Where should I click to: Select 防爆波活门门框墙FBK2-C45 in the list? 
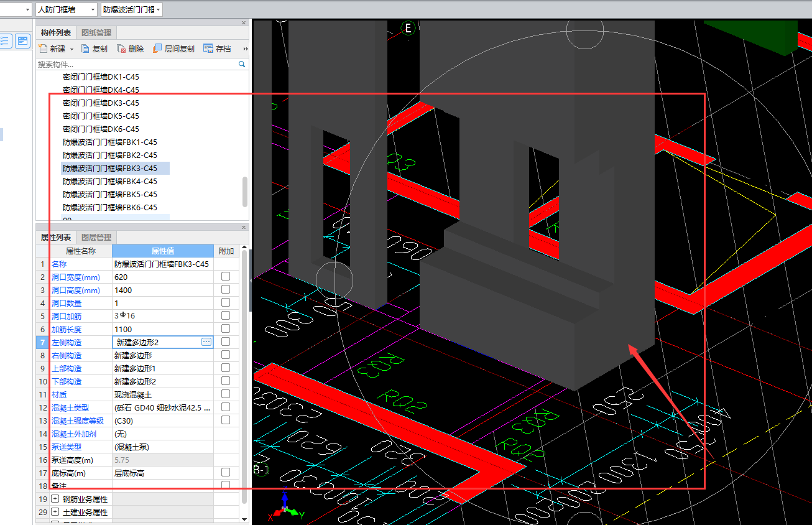click(x=110, y=156)
